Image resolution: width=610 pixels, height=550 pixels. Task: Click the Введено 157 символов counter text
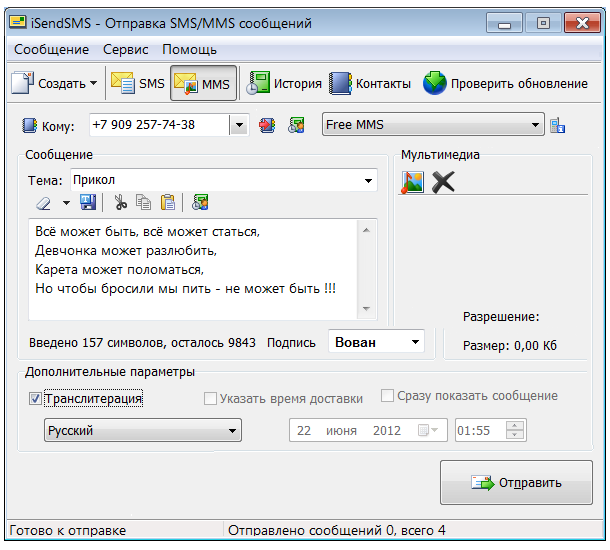[142, 343]
